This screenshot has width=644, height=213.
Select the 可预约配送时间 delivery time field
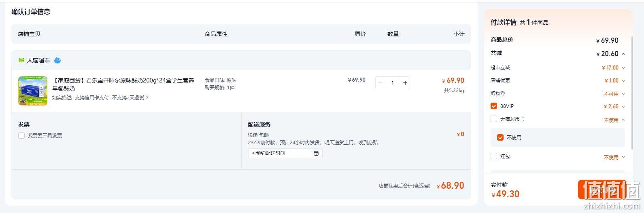click(285, 153)
